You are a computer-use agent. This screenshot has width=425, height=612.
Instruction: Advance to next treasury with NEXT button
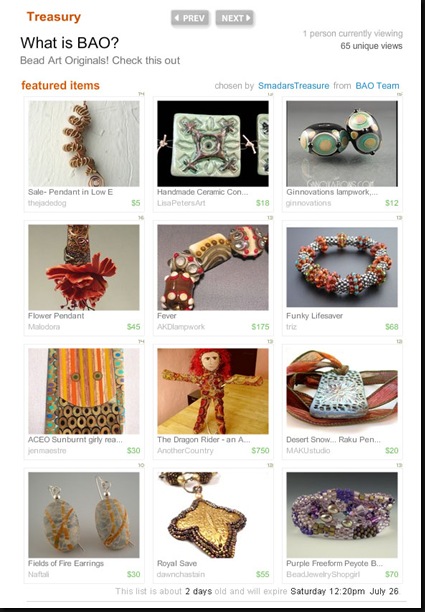pyautogui.click(x=235, y=18)
